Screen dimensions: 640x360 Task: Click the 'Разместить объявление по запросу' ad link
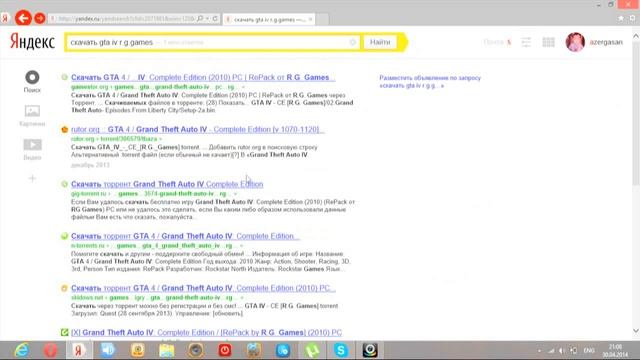click(x=430, y=82)
